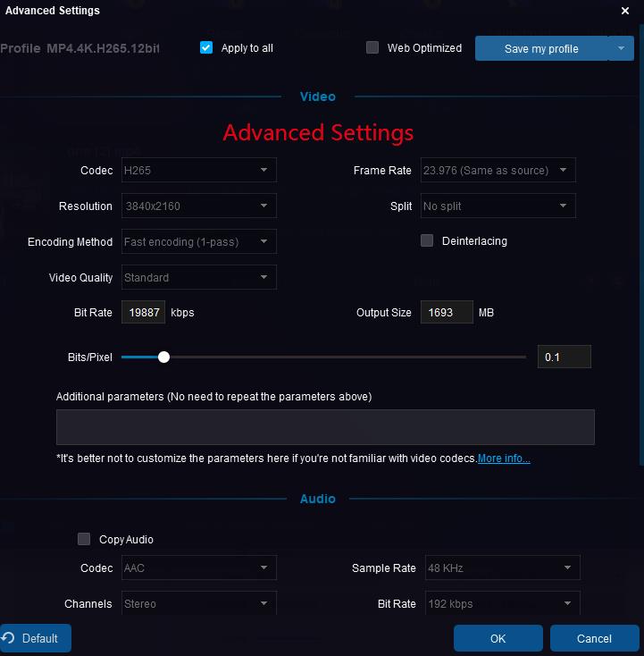This screenshot has width=644, height=656.
Task: Open the Sample Rate 48 KHz dropdown
Action: (x=503, y=568)
